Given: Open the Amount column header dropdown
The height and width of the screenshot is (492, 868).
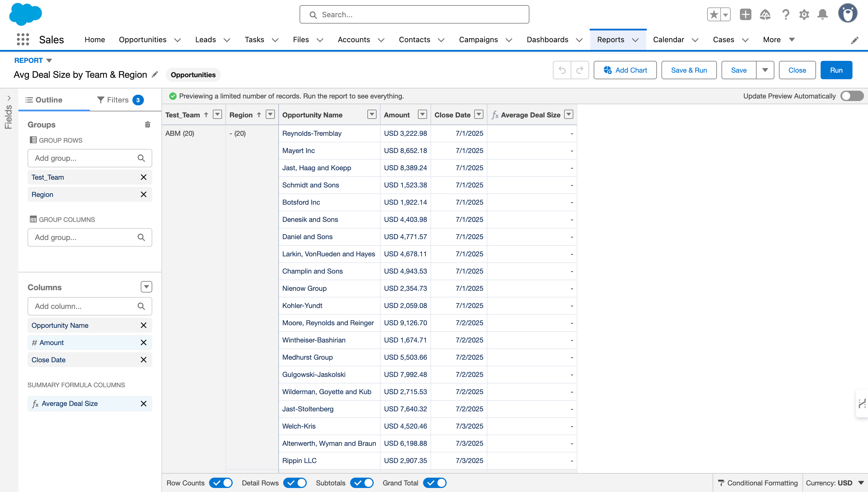Looking at the screenshot, I should point(422,115).
